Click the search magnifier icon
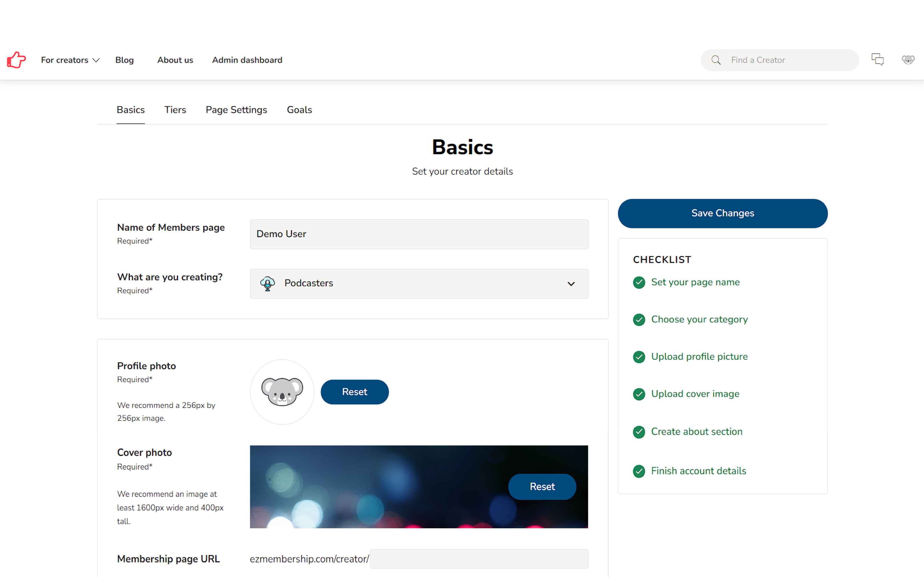Screen dimensions: 924x577 716,60
